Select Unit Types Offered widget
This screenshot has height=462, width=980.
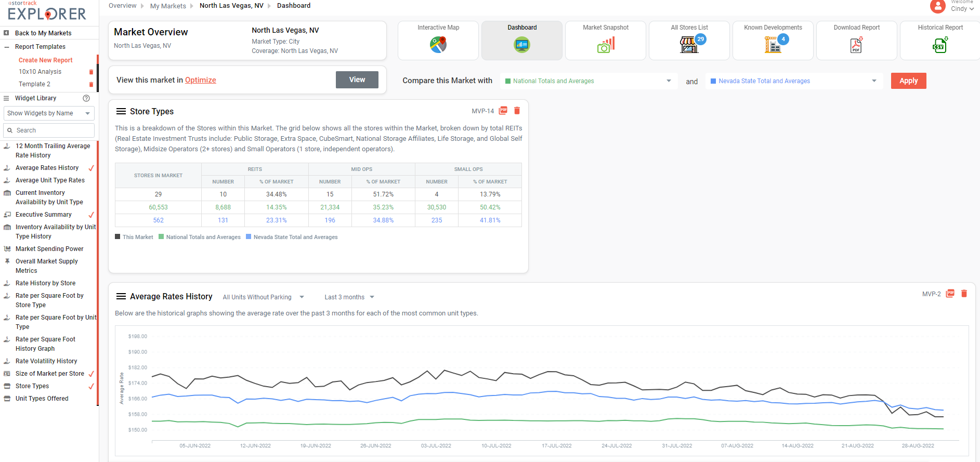pos(42,399)
